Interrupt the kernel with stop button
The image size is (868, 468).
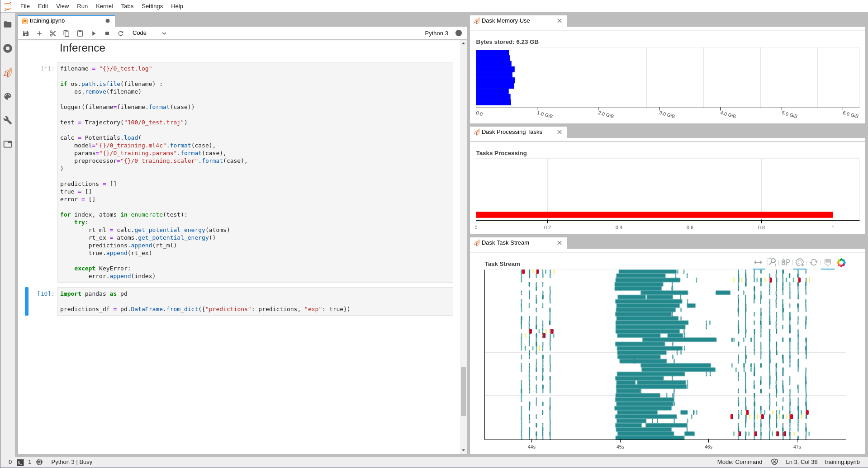point(107,33)
